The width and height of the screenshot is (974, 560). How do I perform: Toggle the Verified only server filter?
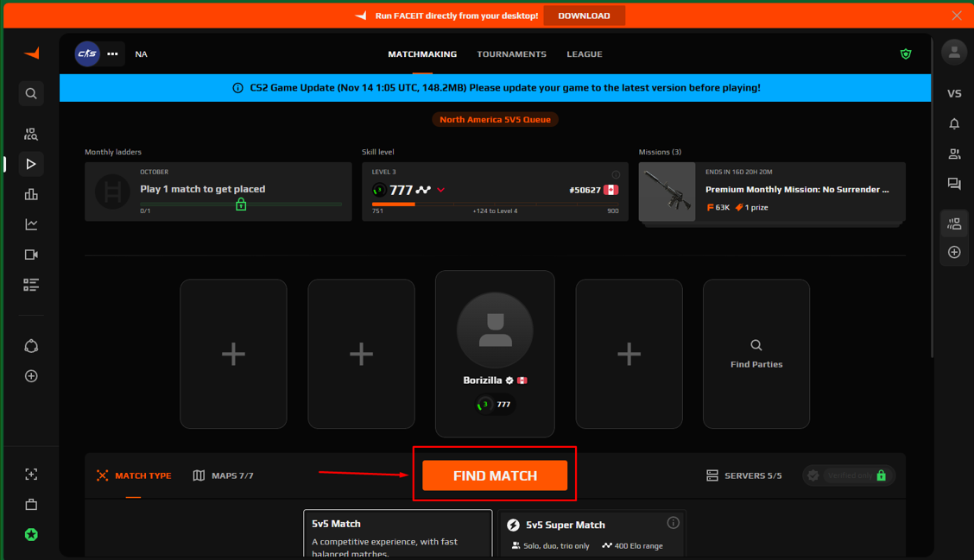[x=849, y=475]
